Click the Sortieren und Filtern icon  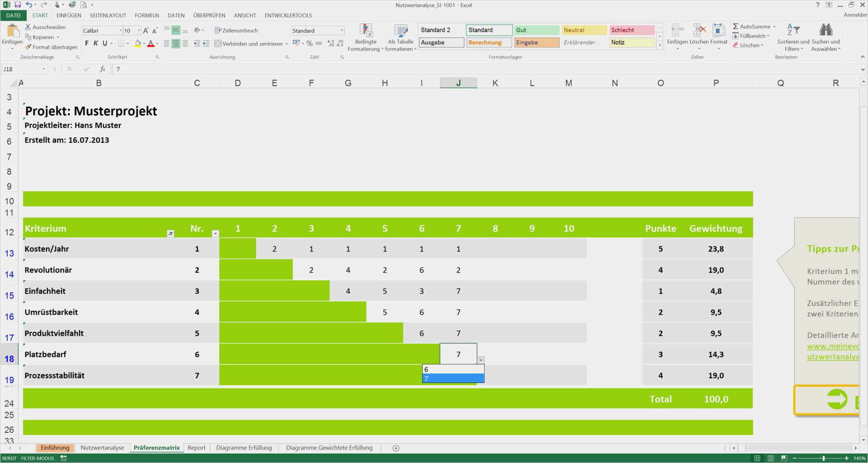tap(793, 30)
